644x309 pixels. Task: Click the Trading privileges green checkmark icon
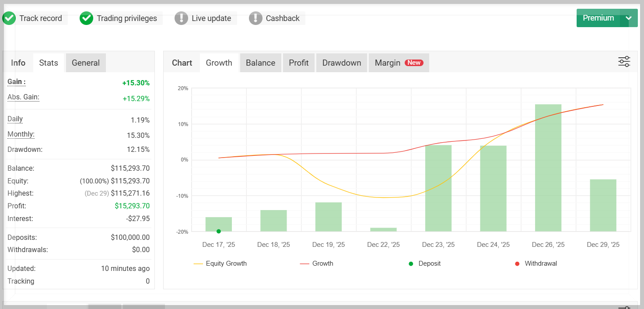(87, 18)
